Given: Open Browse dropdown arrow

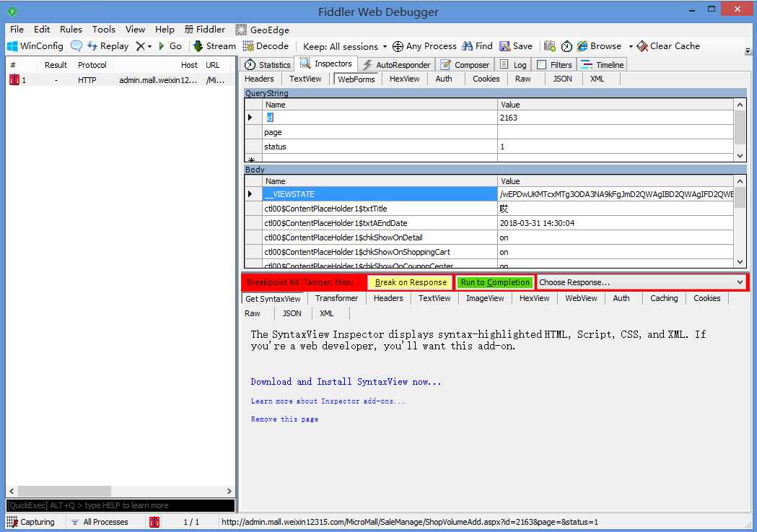Looking at the screenshot, I should coord(631,46).
